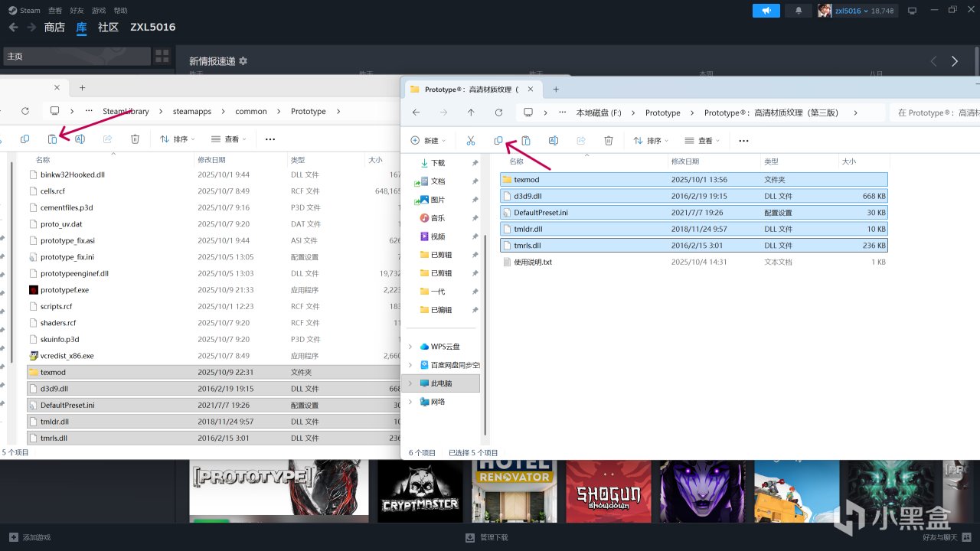Viewport: 980px width, 551px height.
Task: Click the copy icon in the right Explorer toolbar
Action: point(498,141)
